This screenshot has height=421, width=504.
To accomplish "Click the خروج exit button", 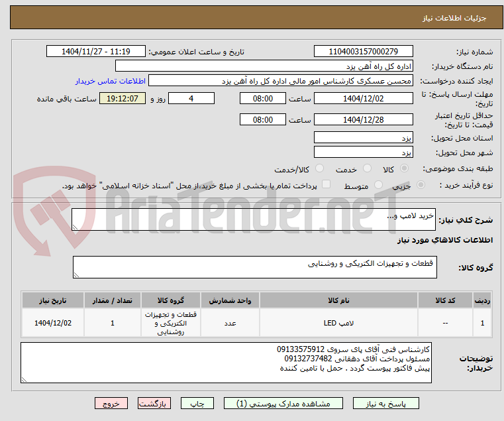I will 111,403.
